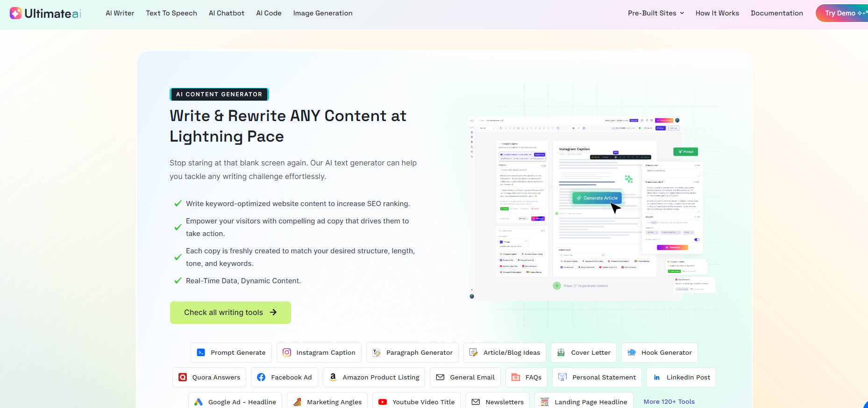
Task: Open the Documentation link
Action: 776,13
